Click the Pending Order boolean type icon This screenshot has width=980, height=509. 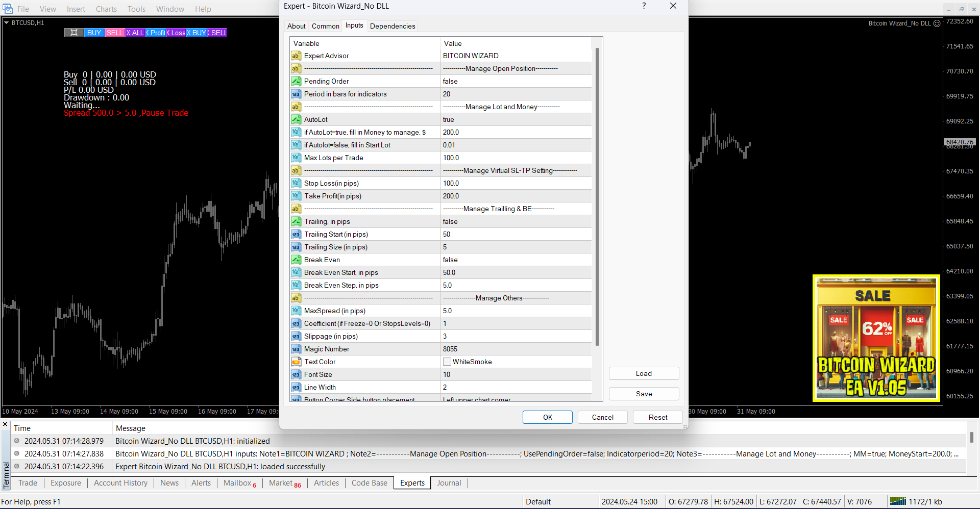click(296, 81)
